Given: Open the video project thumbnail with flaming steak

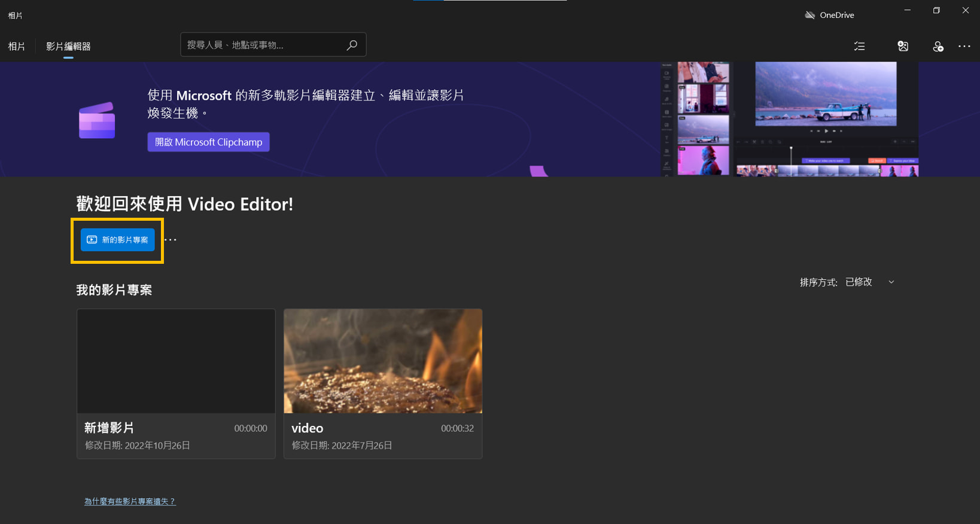Looking at the screenshot, I should 383,361.
